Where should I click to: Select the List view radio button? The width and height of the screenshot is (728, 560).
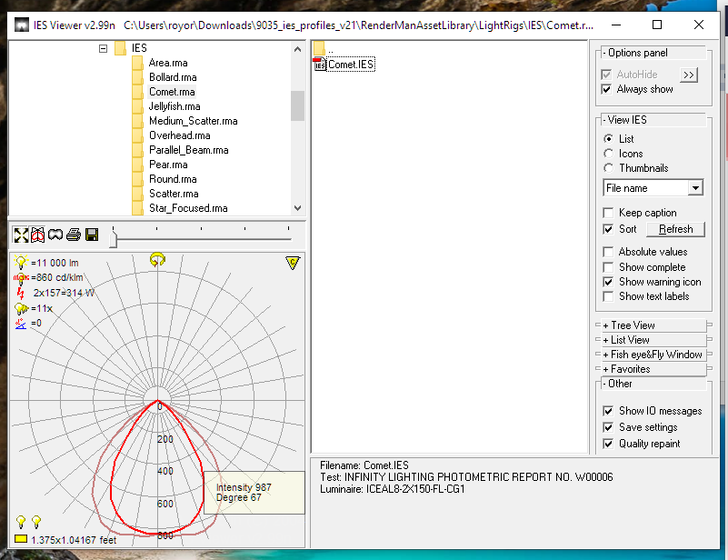click(608, 139)
